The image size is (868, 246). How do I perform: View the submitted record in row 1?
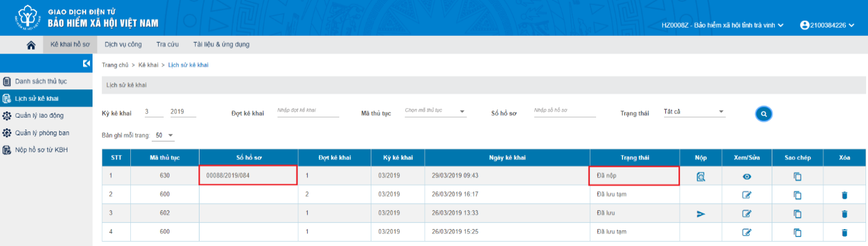747,177
